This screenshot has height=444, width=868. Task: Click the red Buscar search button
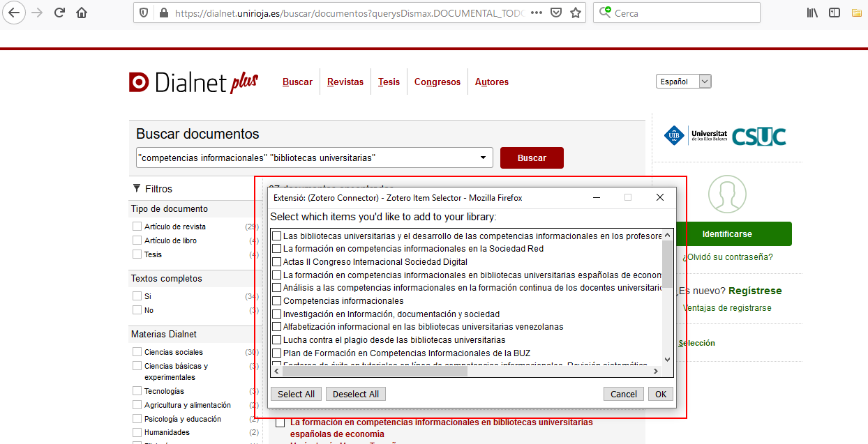[x=532, y=158]
